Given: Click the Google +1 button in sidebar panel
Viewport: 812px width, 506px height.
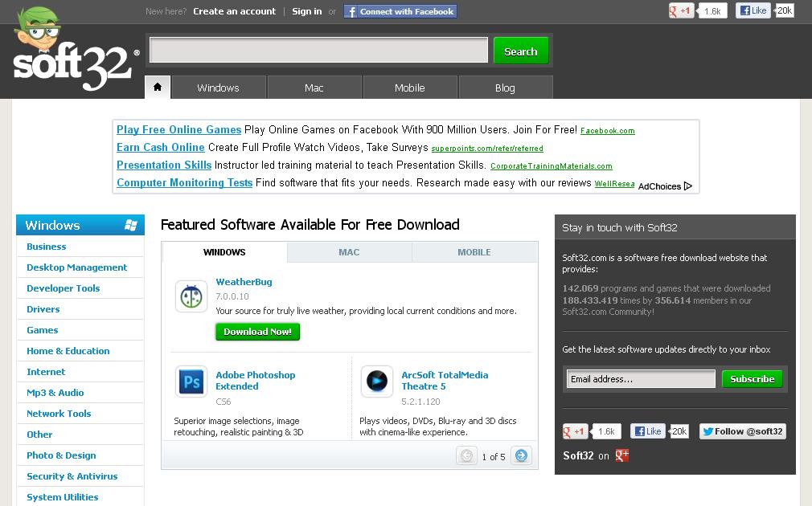Looking at the screenshot, I should pos(575,431).
